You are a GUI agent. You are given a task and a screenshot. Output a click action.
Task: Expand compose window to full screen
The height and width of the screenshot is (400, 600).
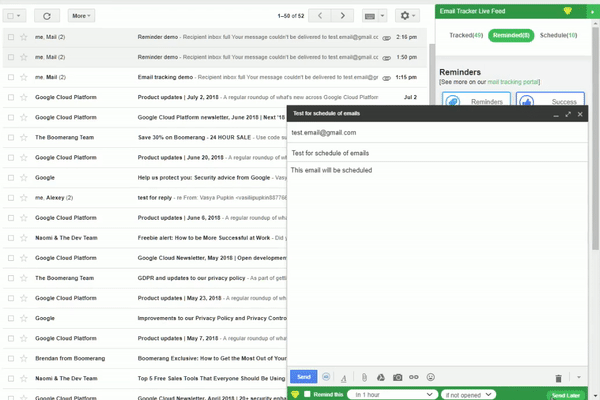point(568,114)
